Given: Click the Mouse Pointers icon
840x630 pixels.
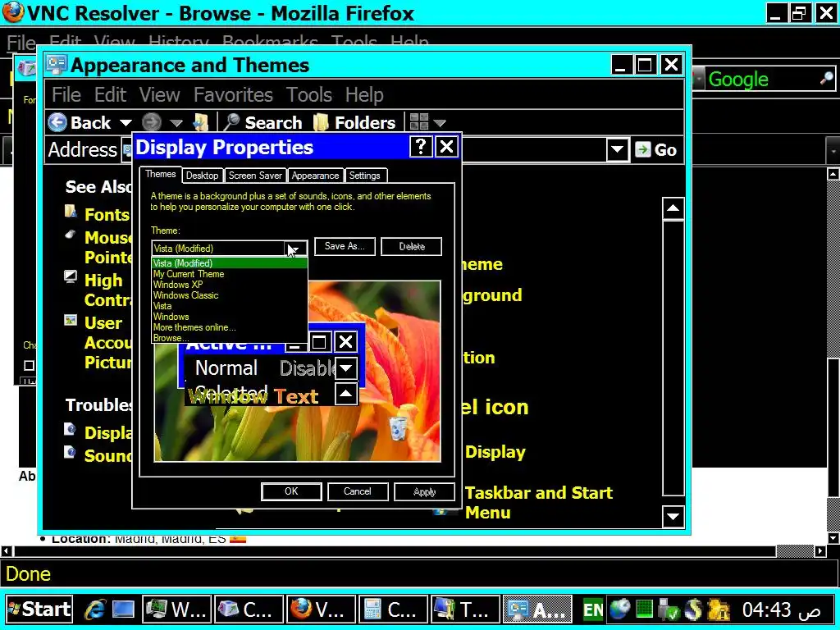Looking at the screenshot, I should pos(71,234).
